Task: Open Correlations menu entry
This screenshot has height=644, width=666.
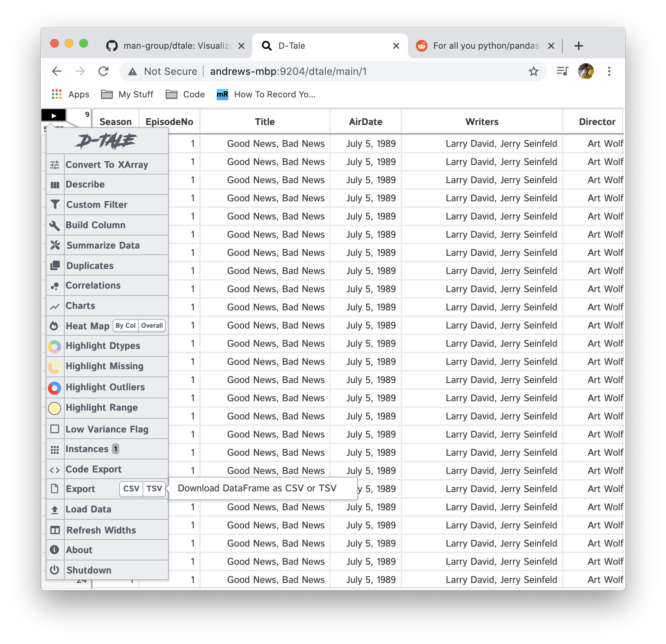Action: coord(108,286)
